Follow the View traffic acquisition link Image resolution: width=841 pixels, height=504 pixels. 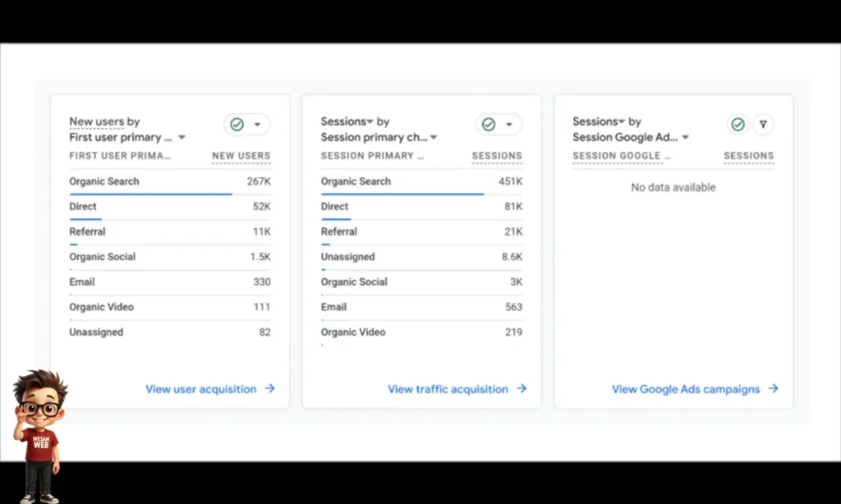click(x=448, y=389)
